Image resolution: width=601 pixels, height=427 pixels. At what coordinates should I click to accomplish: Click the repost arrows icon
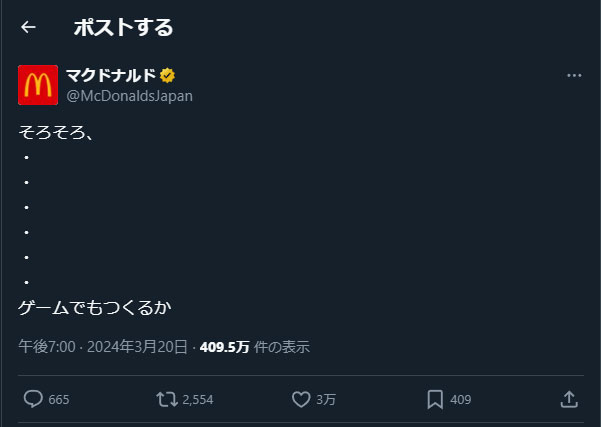click(167, 399)
